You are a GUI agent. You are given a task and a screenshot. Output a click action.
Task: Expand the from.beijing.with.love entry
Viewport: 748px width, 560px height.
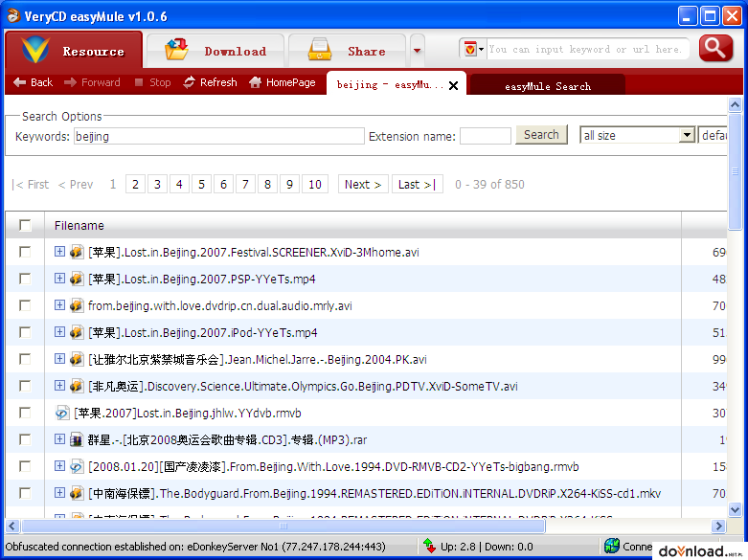tap(59, 304)
